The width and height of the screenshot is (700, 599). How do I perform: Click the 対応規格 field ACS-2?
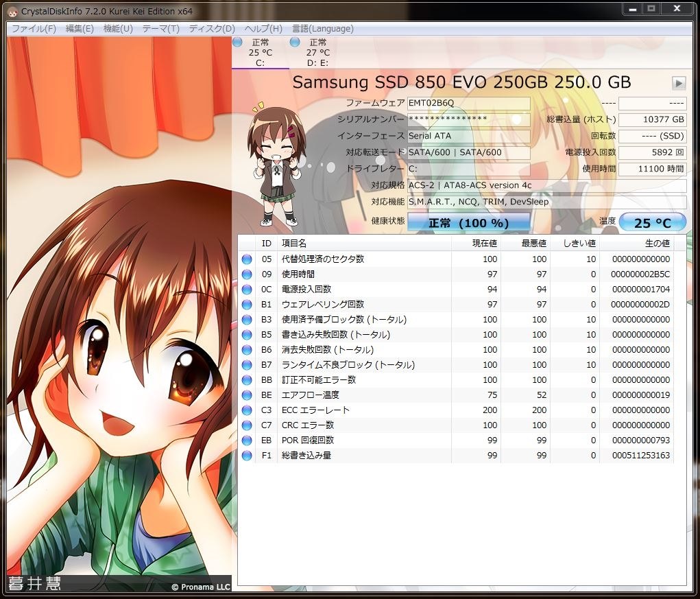click(547, 185)
